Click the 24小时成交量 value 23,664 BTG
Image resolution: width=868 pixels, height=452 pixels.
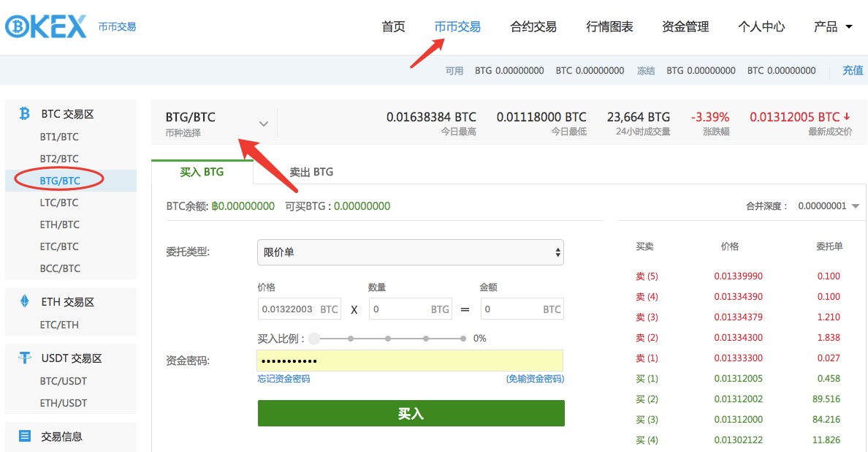point(639,117)
